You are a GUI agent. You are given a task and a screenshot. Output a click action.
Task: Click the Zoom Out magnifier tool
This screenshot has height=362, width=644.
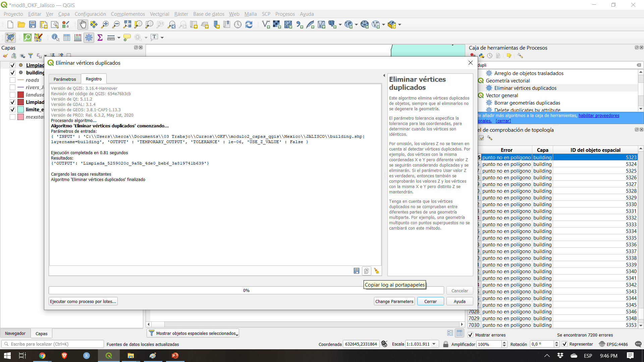tap(116, 24)
